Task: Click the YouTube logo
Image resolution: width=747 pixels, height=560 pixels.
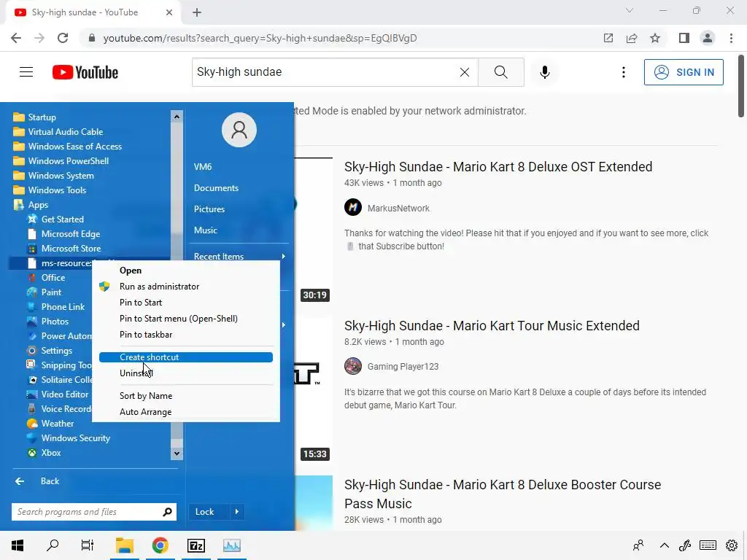Action: (x=85, y=72)
